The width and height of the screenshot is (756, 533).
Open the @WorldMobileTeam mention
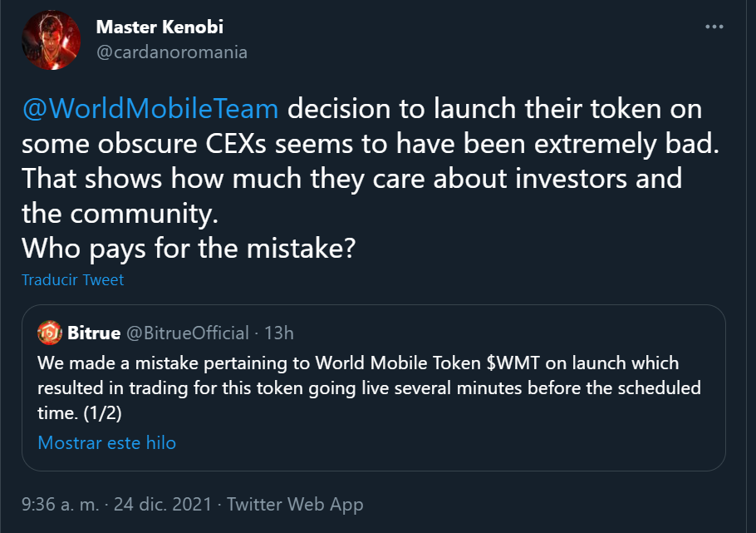coord(150,108)
